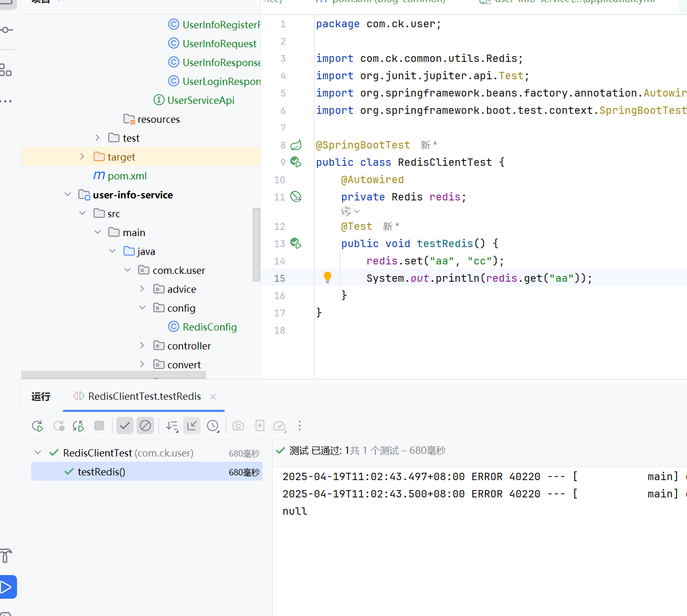The image size is (687, 616).
Task: Open the more tool windows ellipsis
Action: pyautogui.click(x=6, y=101)
